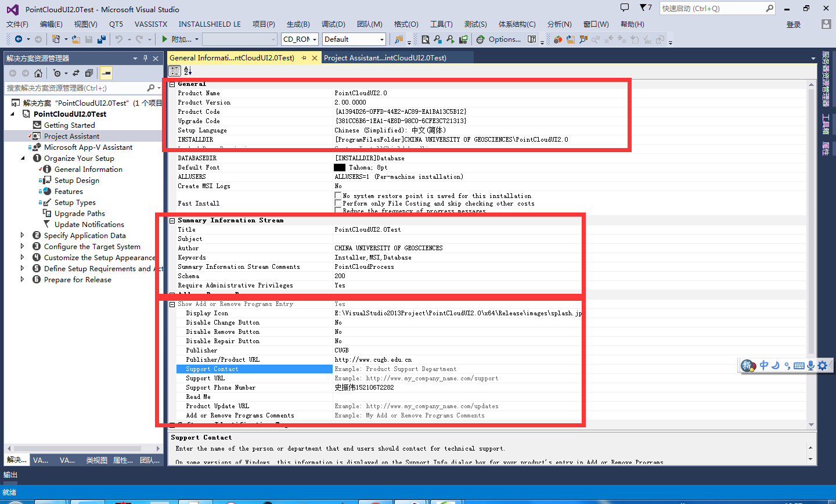Click the first InstallShield build toolbar icon

click(426, 39)
